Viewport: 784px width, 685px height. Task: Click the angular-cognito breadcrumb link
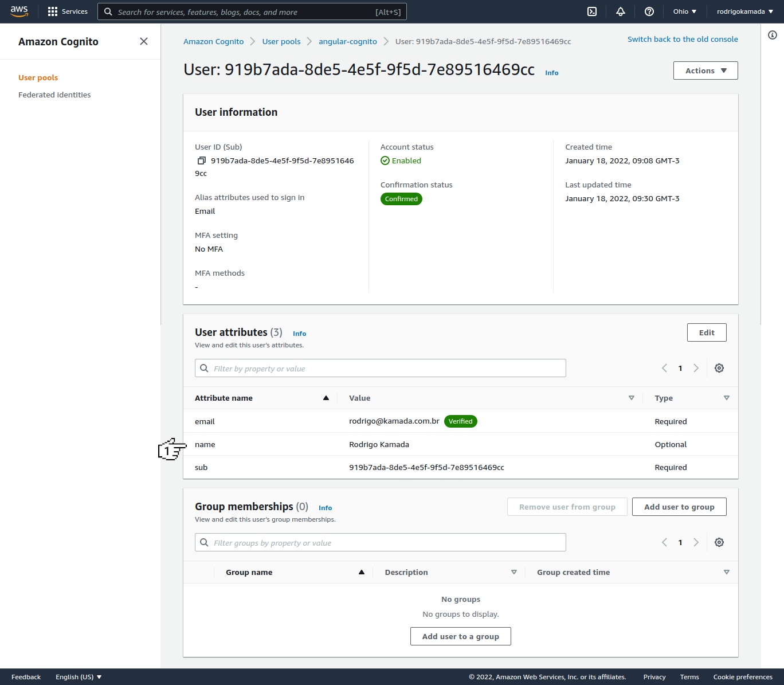point(348,42)
